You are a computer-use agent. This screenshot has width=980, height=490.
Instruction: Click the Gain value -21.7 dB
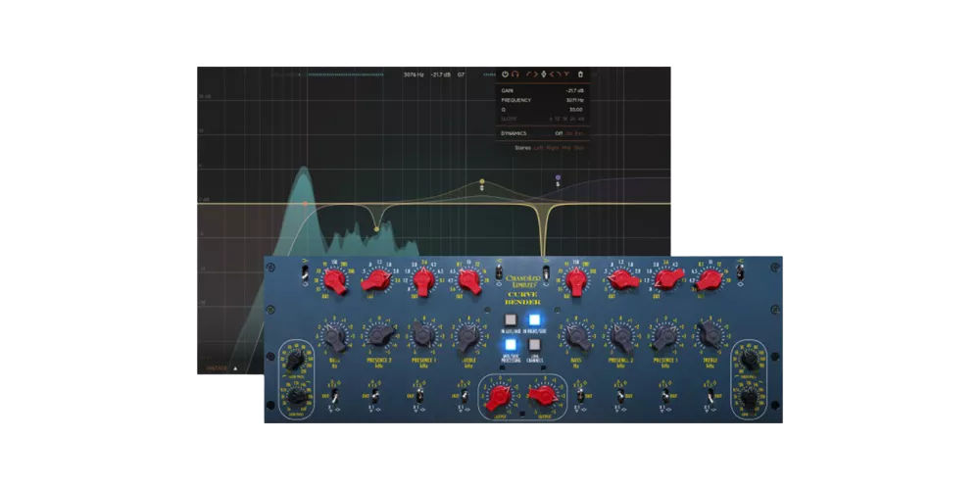click(x=575, y=90)
